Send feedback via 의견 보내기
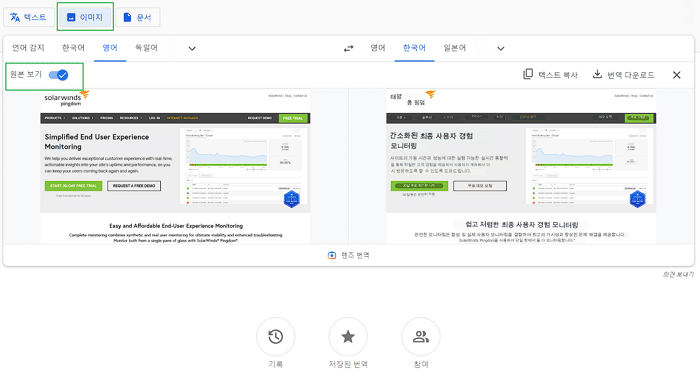The image size is (700, 376). pos(678,274)
